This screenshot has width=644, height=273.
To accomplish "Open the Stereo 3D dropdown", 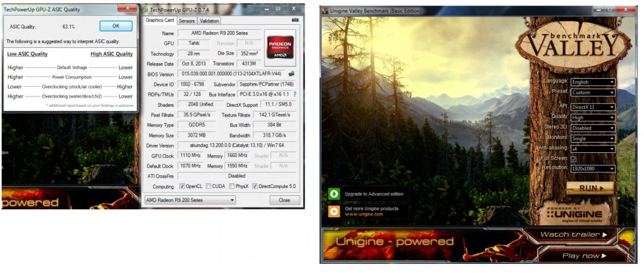I will (x=593, y=128).
